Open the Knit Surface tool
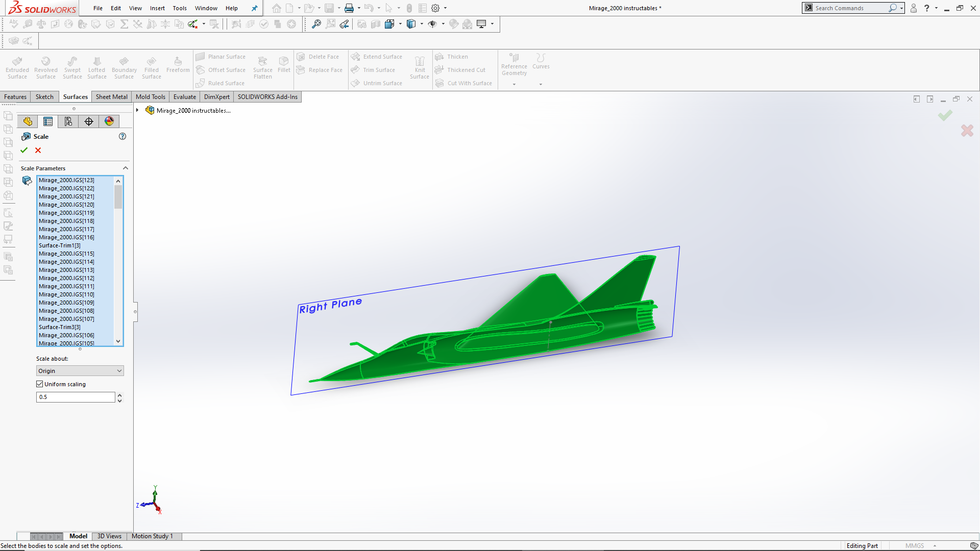Viewport: 980px width, 551px height. 420,66
